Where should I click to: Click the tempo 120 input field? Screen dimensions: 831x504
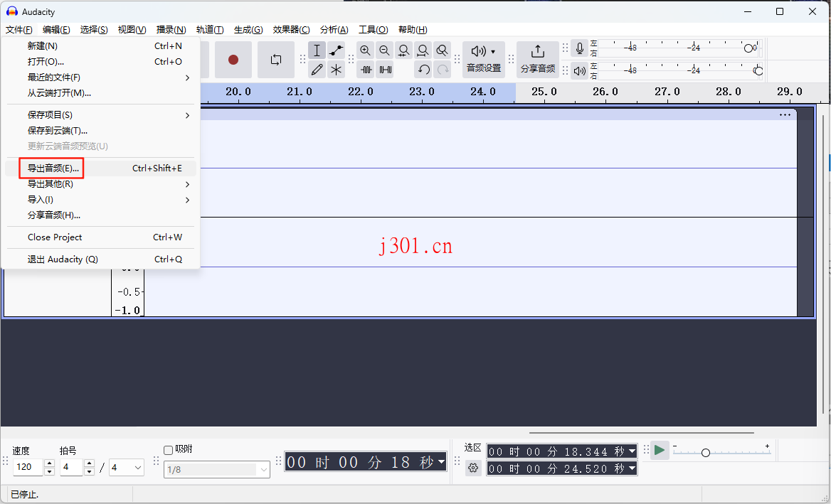28,468
